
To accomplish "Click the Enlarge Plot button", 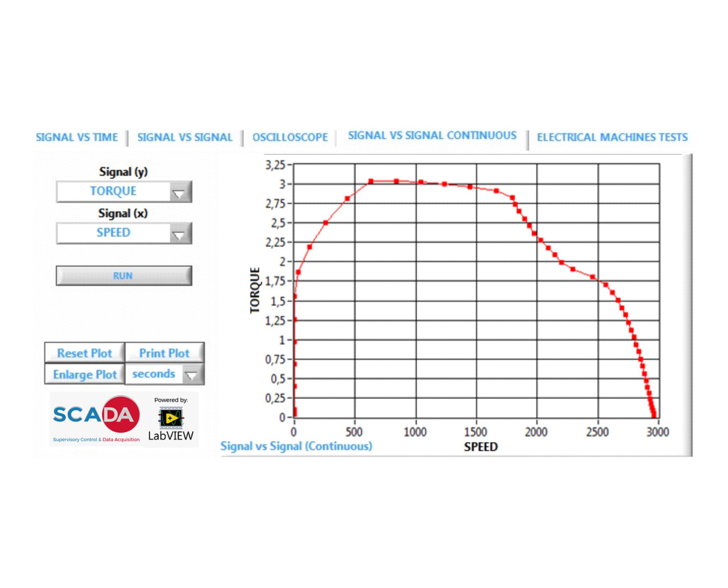I will point(85,375).
